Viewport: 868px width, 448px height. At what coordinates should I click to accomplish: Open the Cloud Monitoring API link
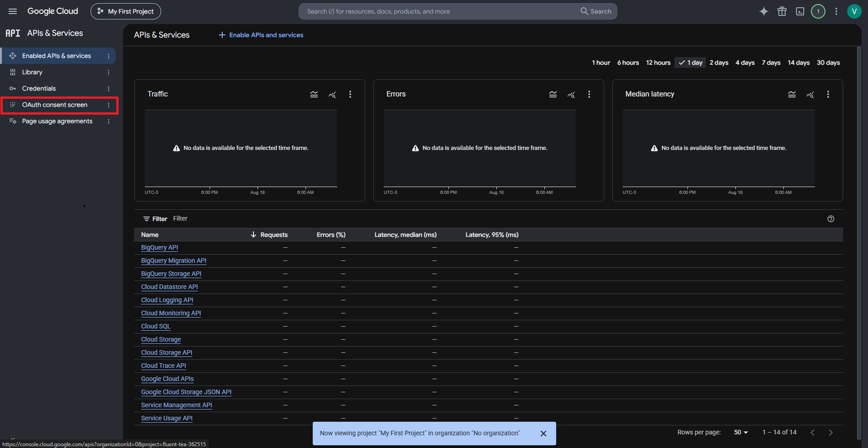171,313
